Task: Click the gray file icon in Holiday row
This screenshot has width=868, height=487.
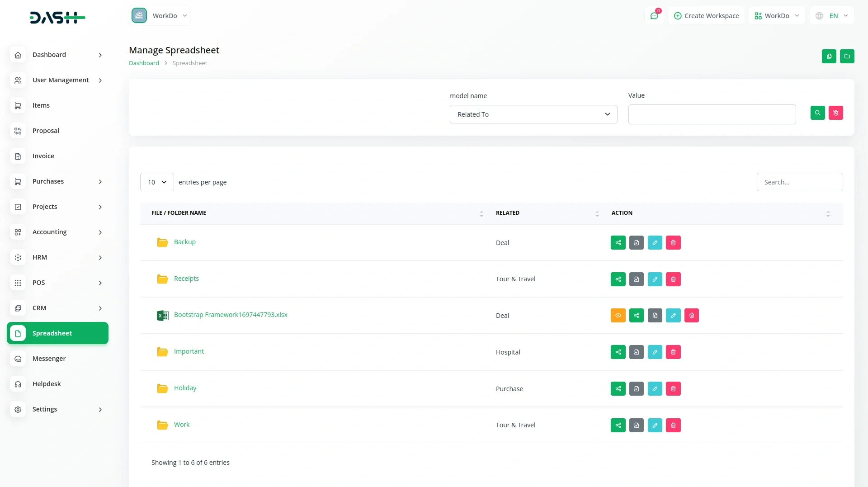Action: point(637,389)
